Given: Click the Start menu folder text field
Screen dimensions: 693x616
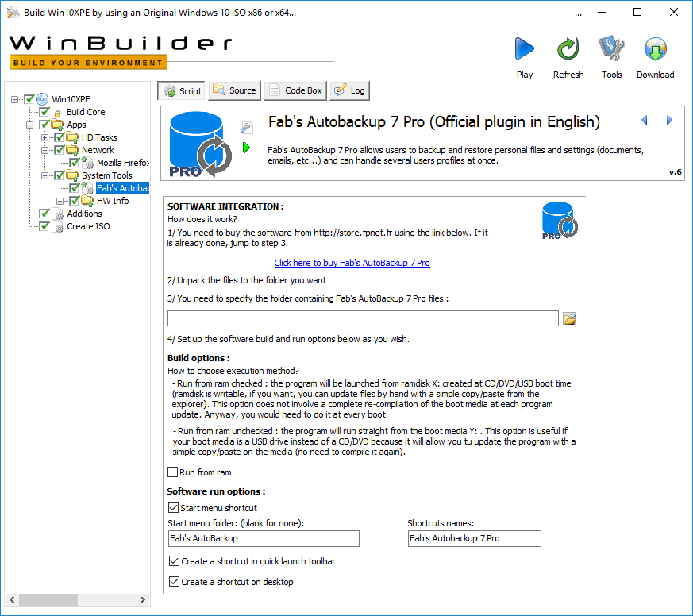Looking at the screenshot, I should [x=264, y=538].
